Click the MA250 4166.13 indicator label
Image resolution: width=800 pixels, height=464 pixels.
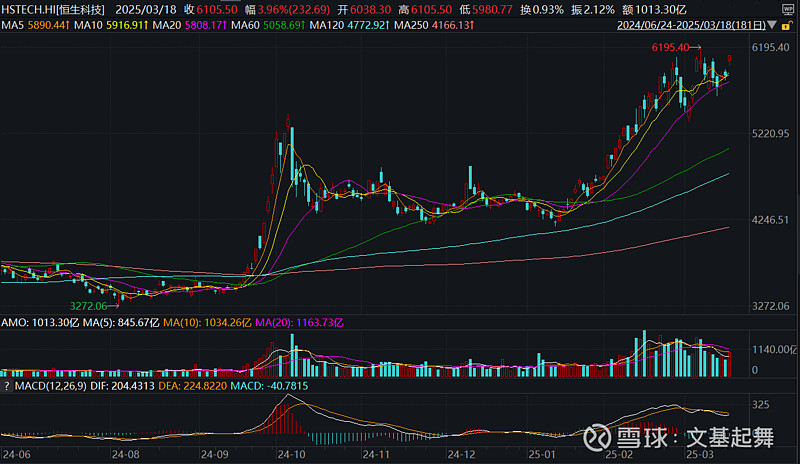434,25
